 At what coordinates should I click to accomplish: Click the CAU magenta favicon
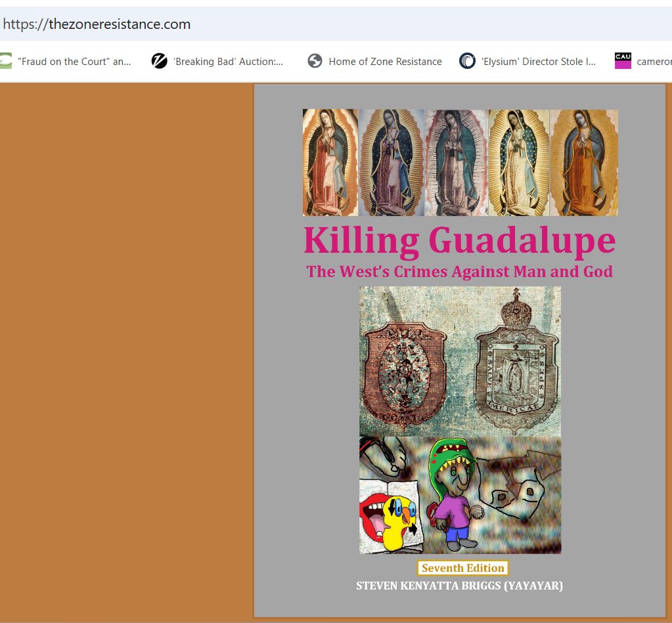[623, 61]
